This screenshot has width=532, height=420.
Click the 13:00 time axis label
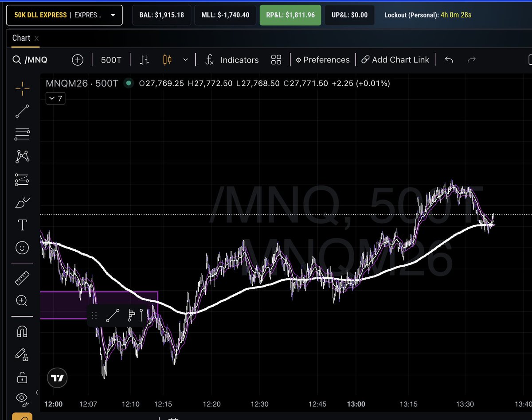pos(356,404)
